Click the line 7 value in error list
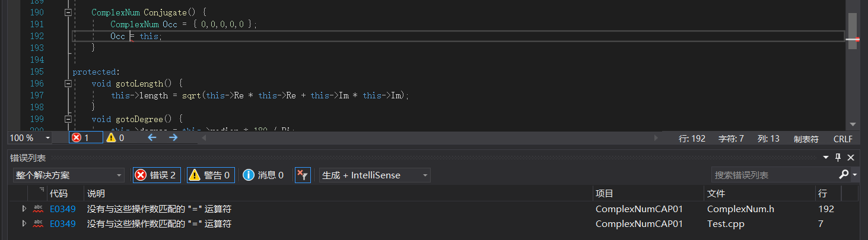868x240 pixels. pyautogui.click(x=821, y=223)
